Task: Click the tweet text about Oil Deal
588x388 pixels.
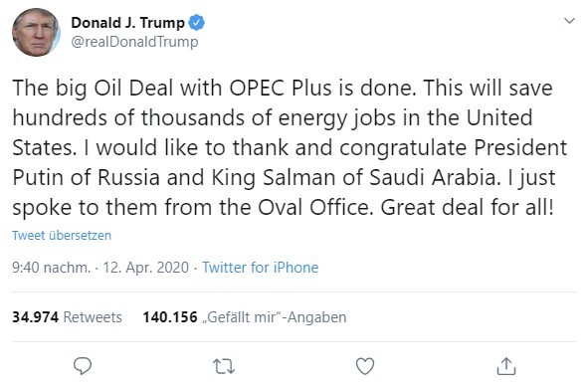Action: click(x=290, y=147)
